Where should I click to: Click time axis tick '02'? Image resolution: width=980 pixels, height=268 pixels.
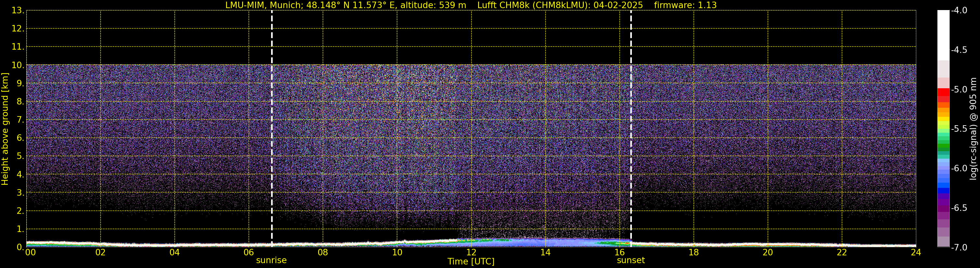(x=100, y=252)
